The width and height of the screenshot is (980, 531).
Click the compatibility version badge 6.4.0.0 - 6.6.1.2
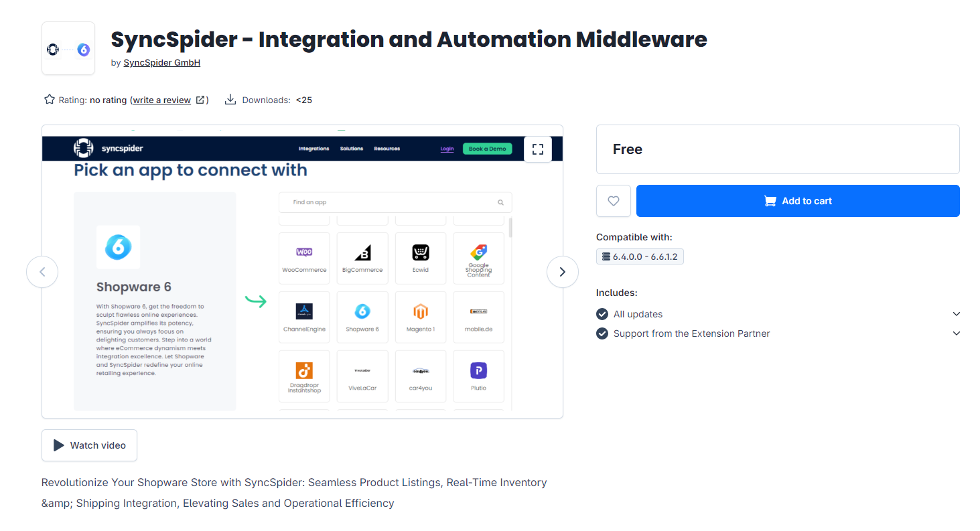(640, 256)
